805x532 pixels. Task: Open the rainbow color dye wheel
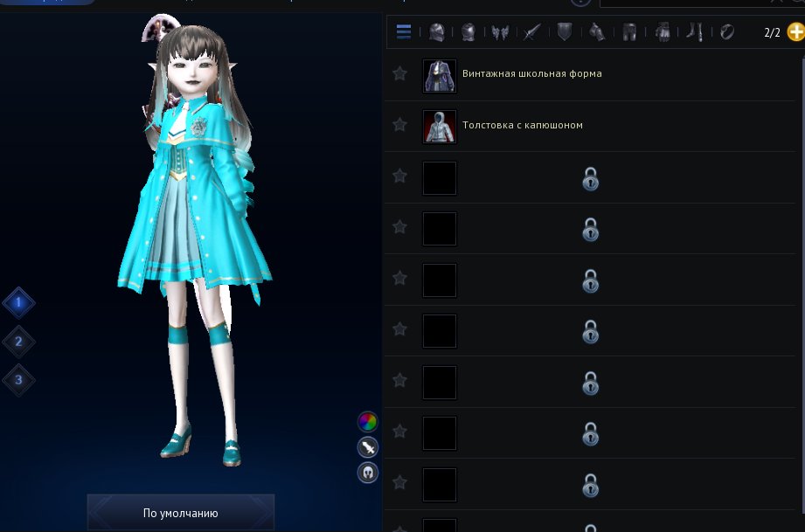point(368,422)
